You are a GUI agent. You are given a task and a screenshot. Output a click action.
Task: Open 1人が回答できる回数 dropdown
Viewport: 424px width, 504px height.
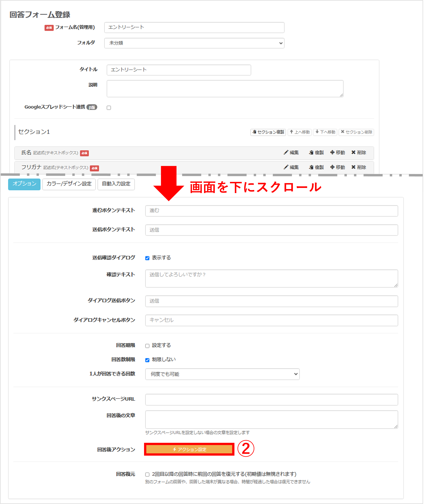click(222, 374)
